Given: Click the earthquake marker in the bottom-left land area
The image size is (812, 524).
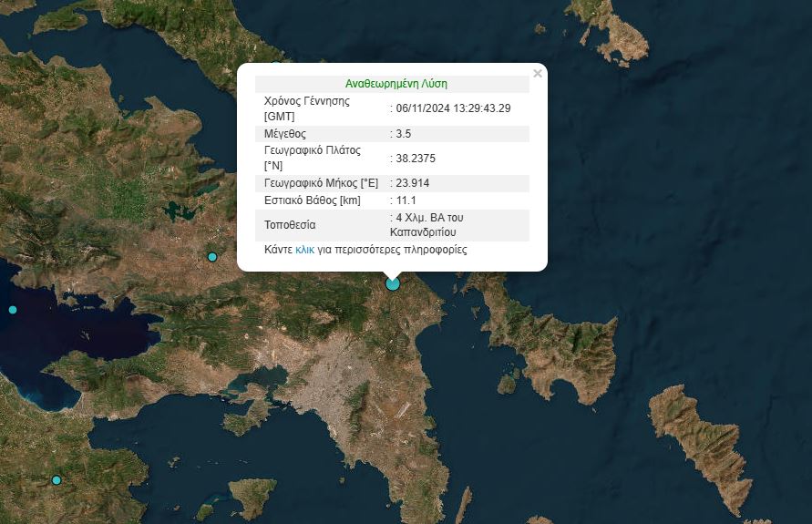Looking at the screenshot, I should coord(57,480).
